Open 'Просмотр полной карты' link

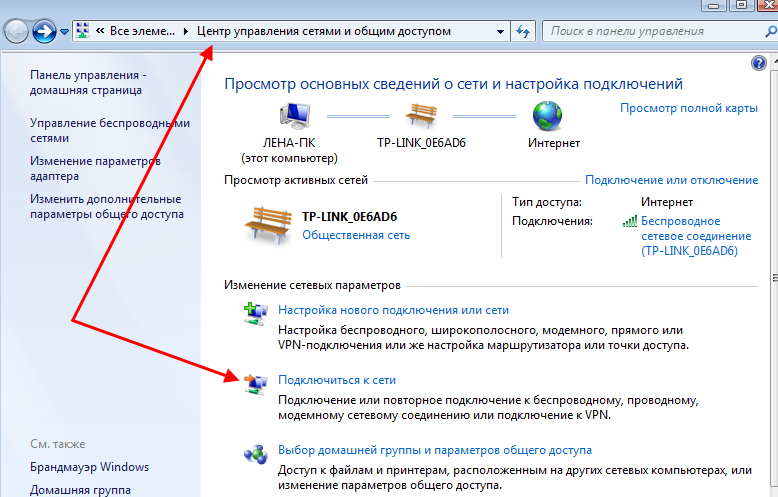point(689,108)
